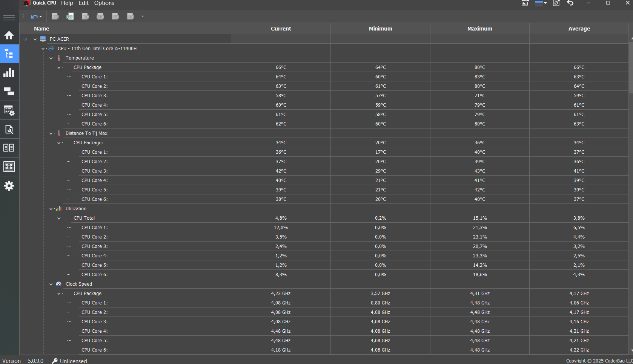633x364 pixels.
Task: Open the bar chart view in sidebar
Action: point(9,72)
